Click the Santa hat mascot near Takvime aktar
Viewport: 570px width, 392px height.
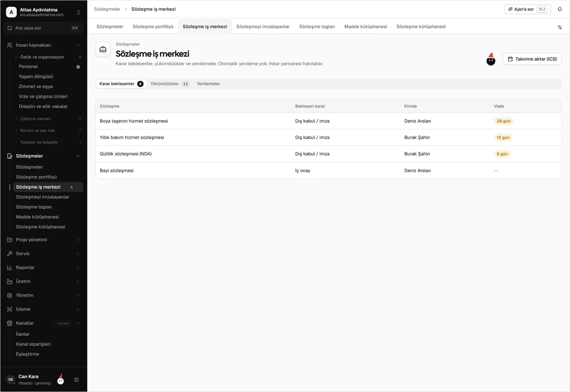491,59
